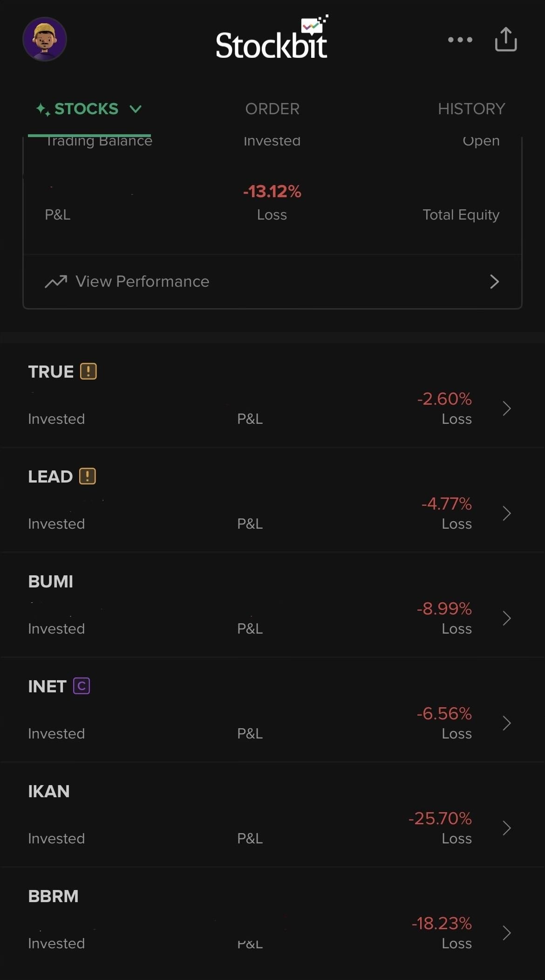Select the BBRM ticker name

pos(53,897)
